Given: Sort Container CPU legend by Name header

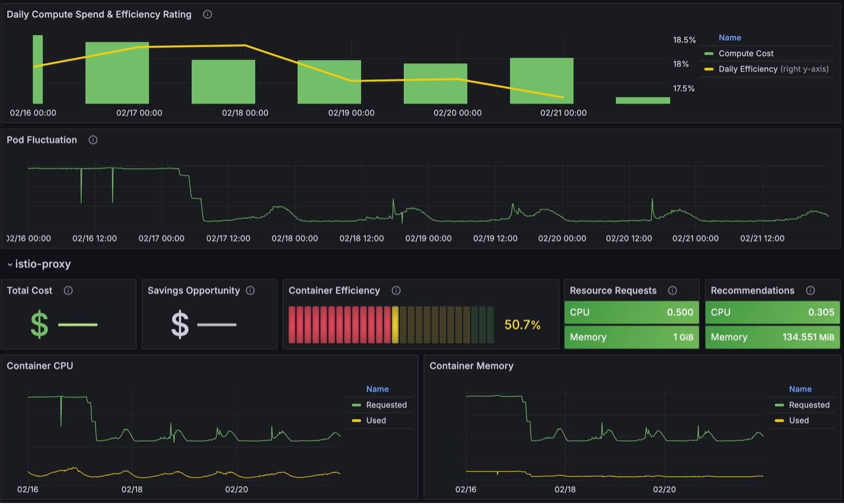Looking at the screenshot, I should 377,389.
